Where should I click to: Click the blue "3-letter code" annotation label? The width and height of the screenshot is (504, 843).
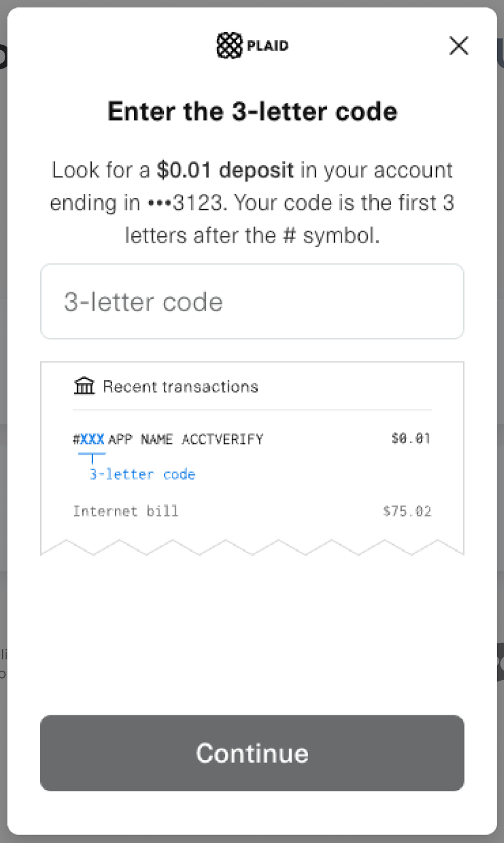click(142, 475)
